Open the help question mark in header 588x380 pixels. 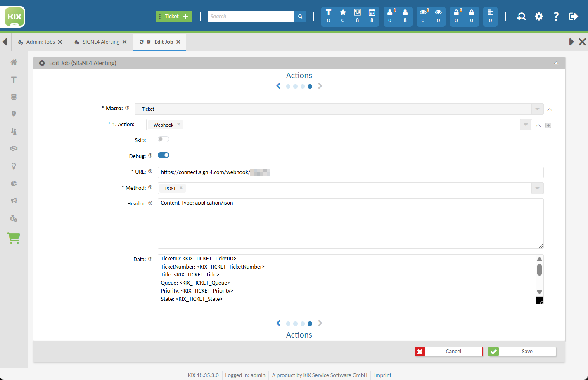(556, 17)
